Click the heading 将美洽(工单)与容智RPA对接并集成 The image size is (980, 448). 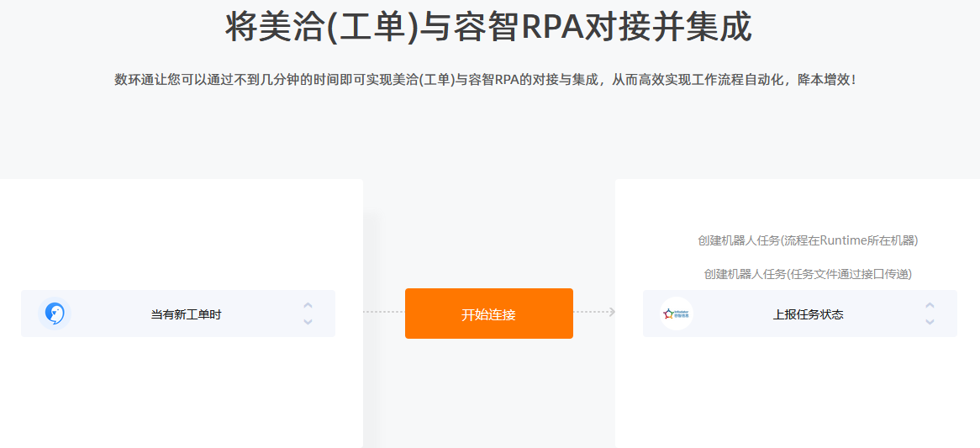489,27
